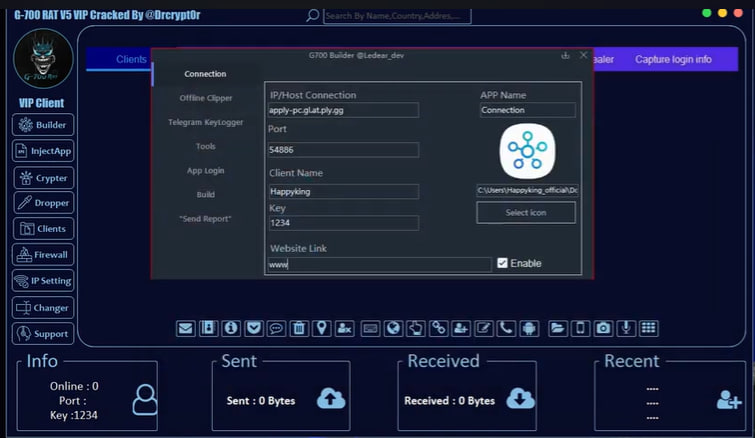Click the grid keypad icon in toolbar
This screenshot has height=438, width=755.
[648, 328]
